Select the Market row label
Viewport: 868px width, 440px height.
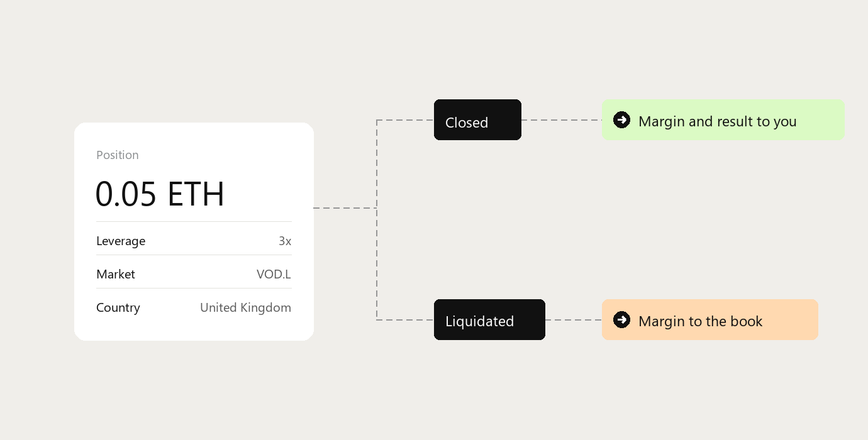pos(116,274)
